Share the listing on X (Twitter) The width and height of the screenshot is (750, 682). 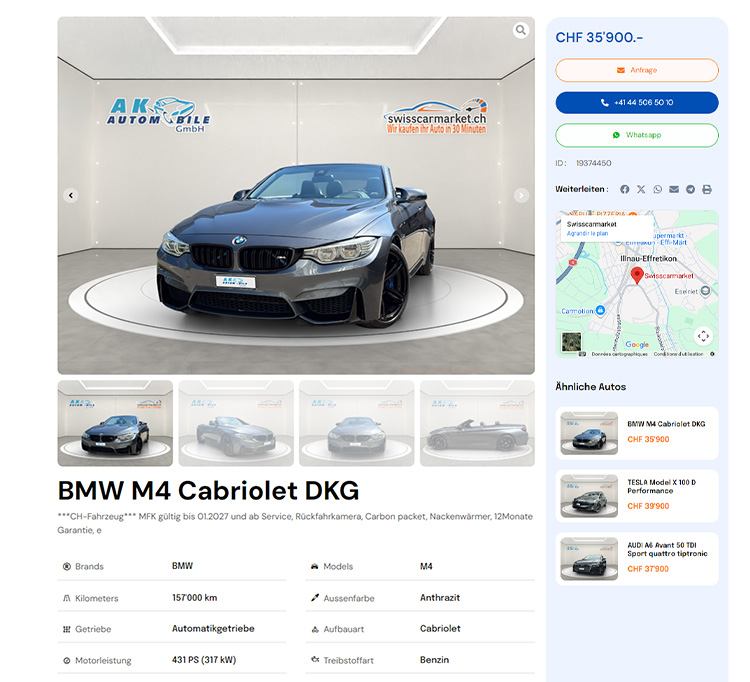coord(641,189)
